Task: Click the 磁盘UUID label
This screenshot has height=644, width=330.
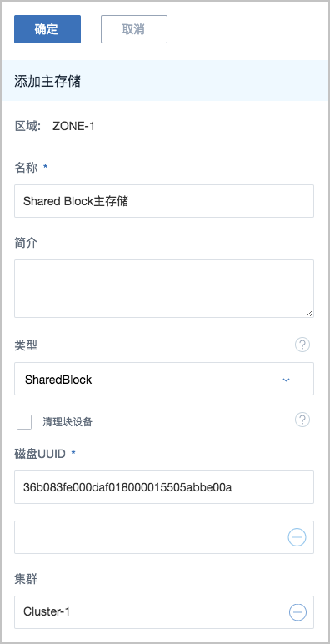Action: (40, 454)
